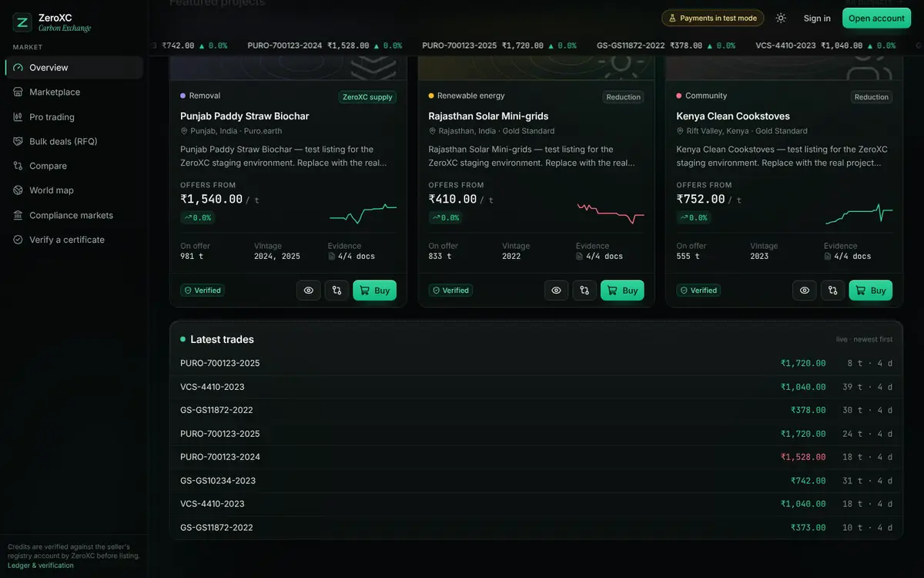Click the Bulk deals handshake icon
Image resolution: width=924 pixels, height=578 pixels.
click(x=18, y=141)
